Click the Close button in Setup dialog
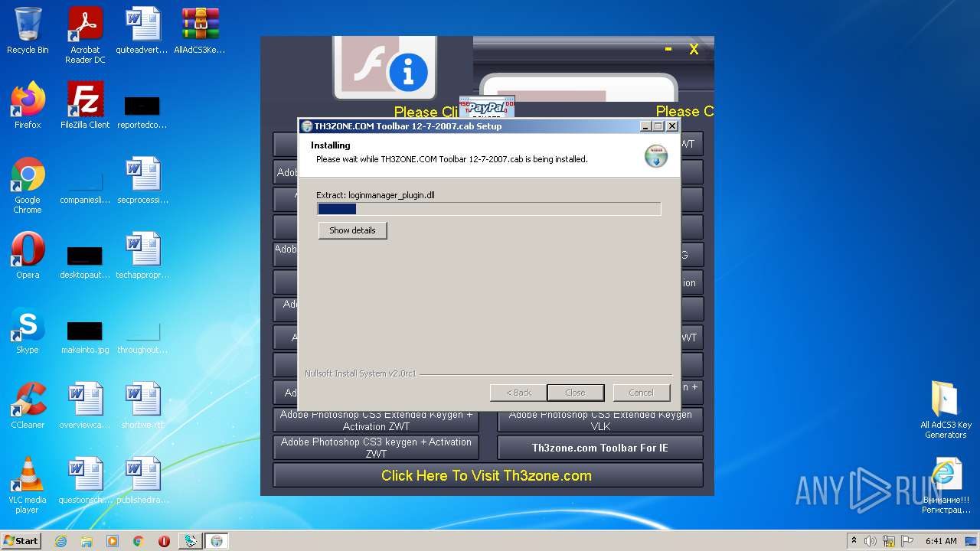 point(575,393)
